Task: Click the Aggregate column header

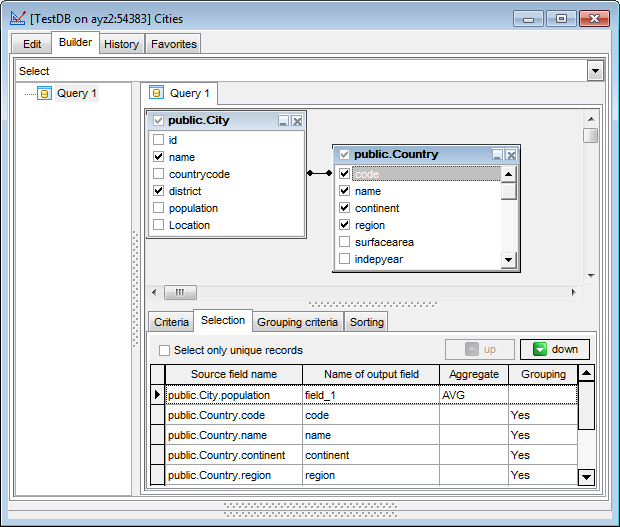Action: point(474,374)
